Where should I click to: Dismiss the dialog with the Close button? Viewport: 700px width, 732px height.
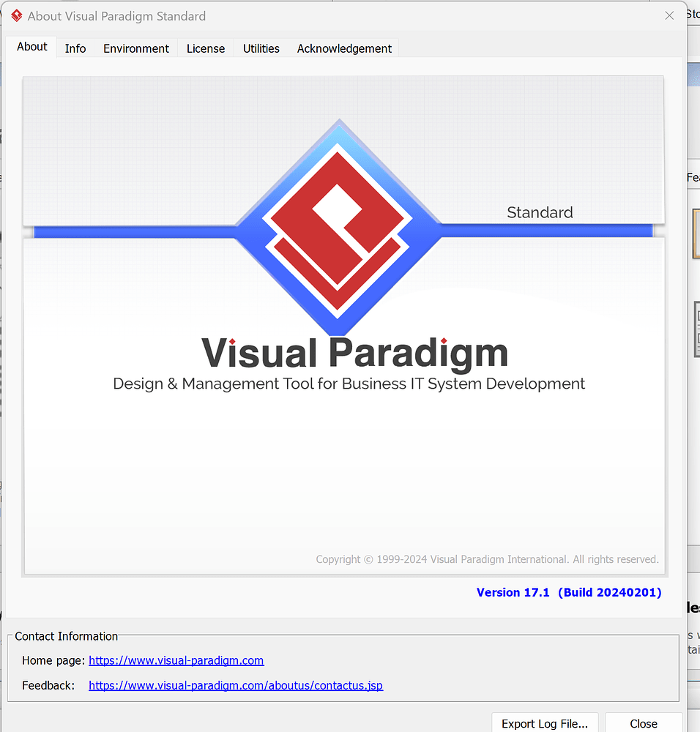pos(644,723)
